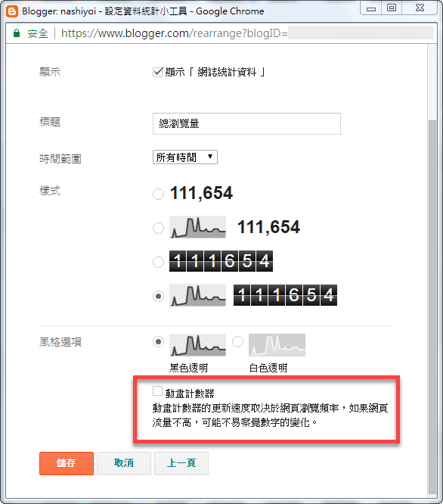Click the vertical scrollbar thumb
Screen dimensions: 443x504
tap(432, 307)
